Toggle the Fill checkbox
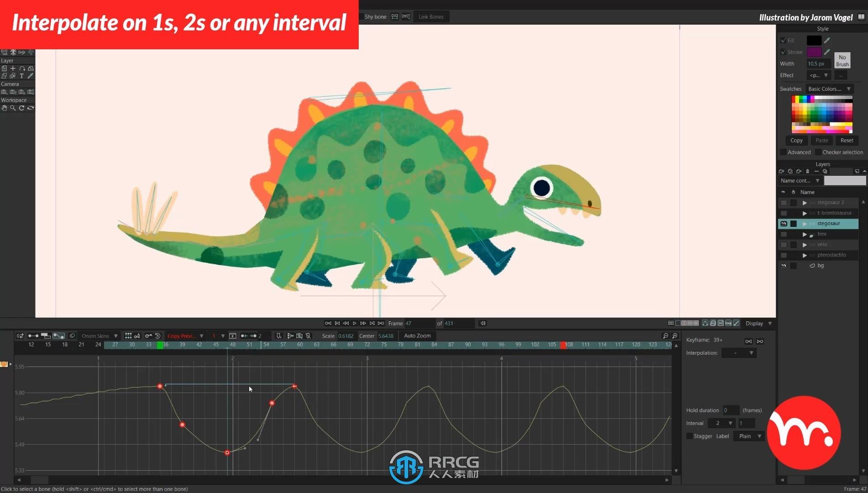Screen dimensions: 868x493 [x=783, y=40]
